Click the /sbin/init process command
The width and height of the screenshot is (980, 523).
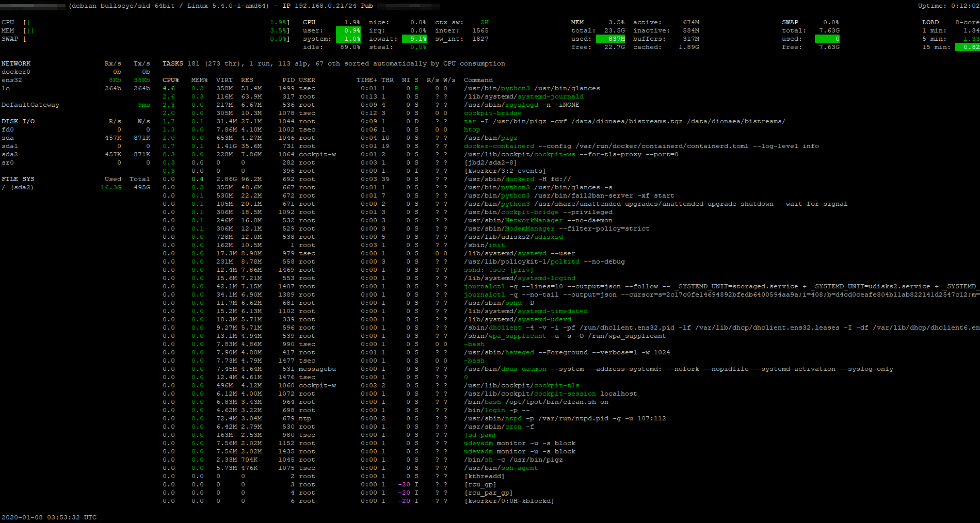(485, 245)
